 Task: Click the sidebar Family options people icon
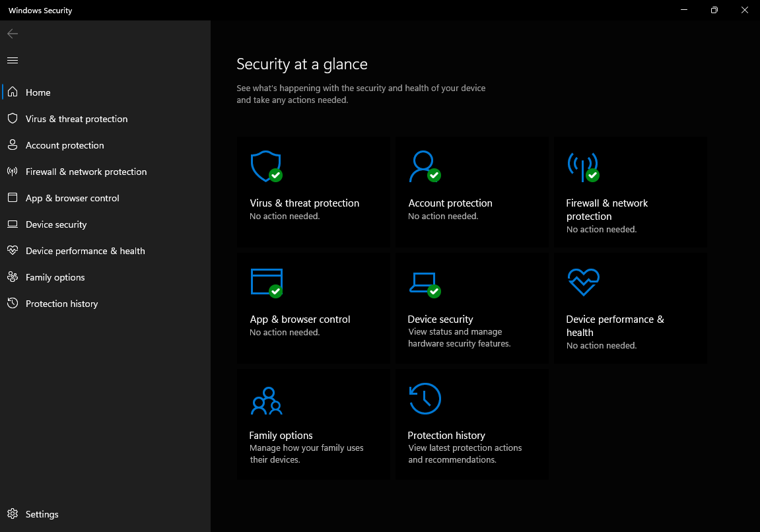point(13,277)
